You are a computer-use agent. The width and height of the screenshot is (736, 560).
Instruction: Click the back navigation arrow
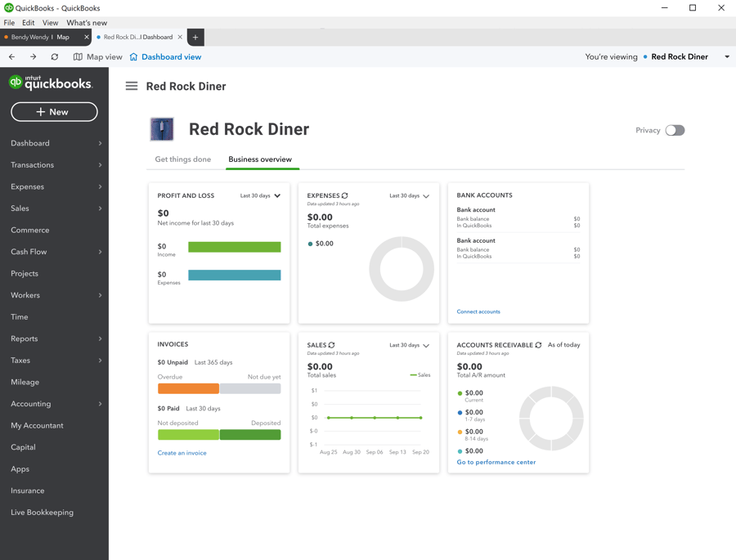(x=11, y=56)
